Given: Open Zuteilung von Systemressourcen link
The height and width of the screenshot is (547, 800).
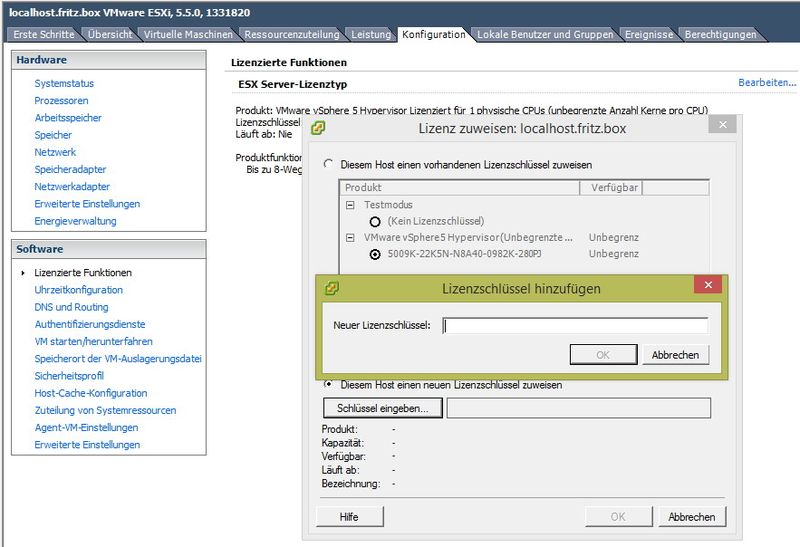Looking at the screenshot, I should [x=105, y=410].
